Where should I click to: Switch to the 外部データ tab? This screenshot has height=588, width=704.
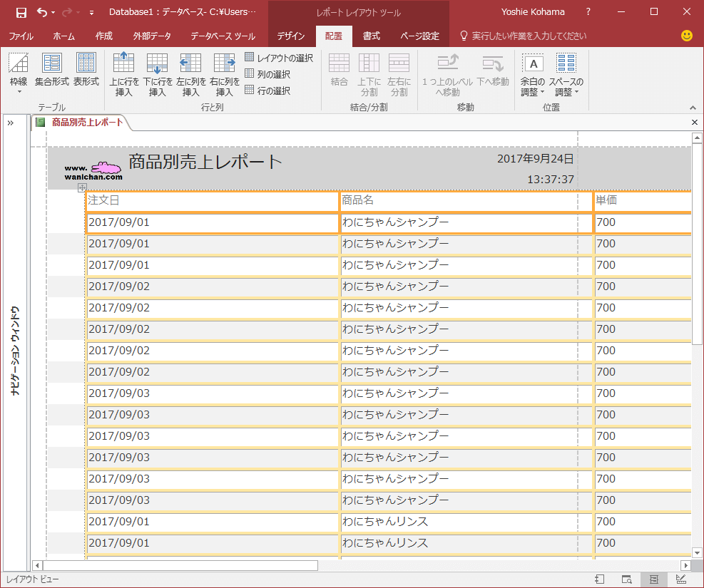coord(152,36)
